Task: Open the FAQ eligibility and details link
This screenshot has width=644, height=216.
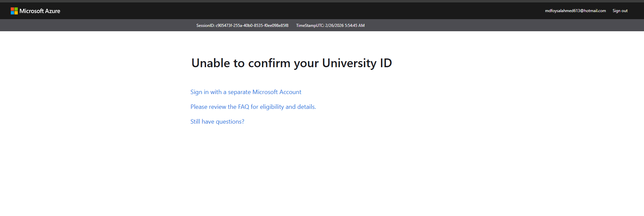Action: pos(253,107)
